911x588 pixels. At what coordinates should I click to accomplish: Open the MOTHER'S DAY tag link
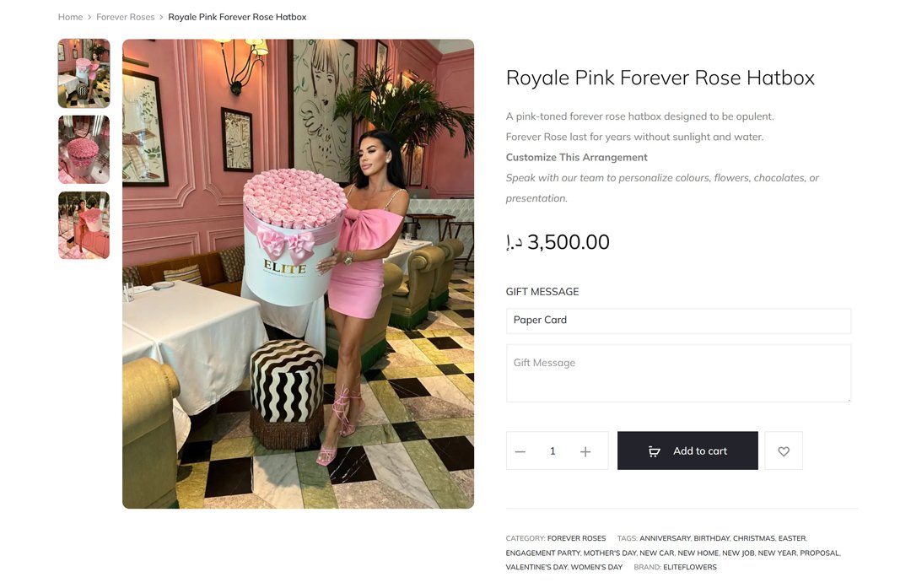[x=610, y=553]
